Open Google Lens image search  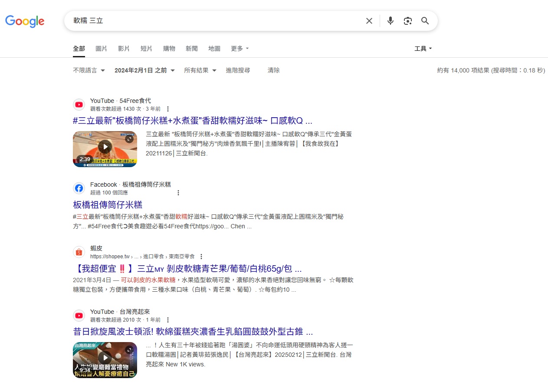tap(407, 21)
